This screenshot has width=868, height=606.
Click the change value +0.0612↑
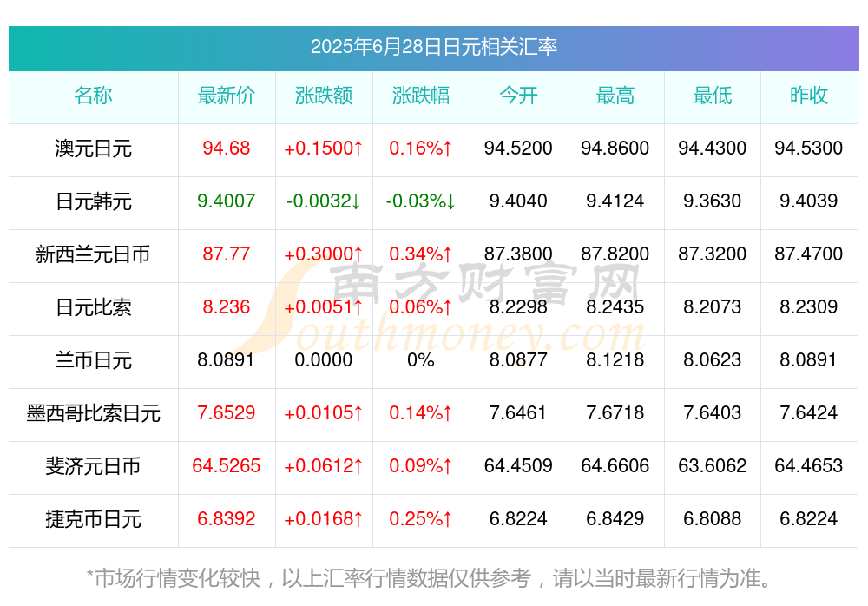point(324,466)
